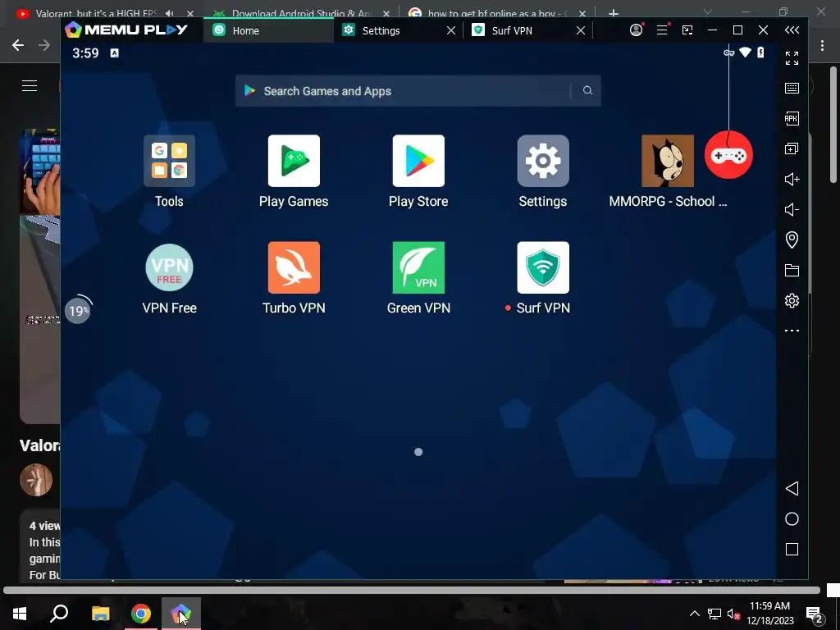Open Windows taskbar search

tap(59, 614)
